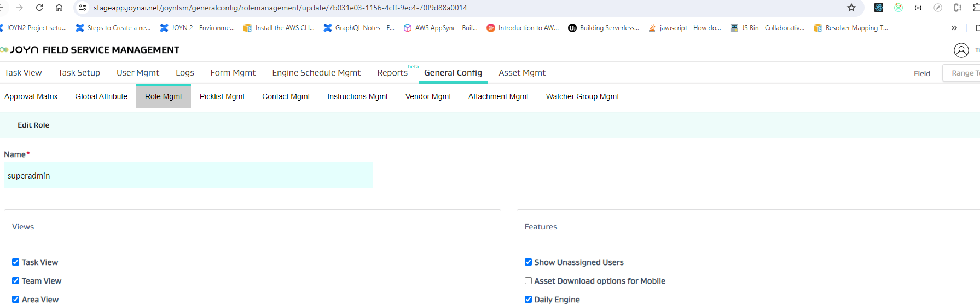Go to Reports beta section
980x305 pixels.
click(x=392, y=73)
